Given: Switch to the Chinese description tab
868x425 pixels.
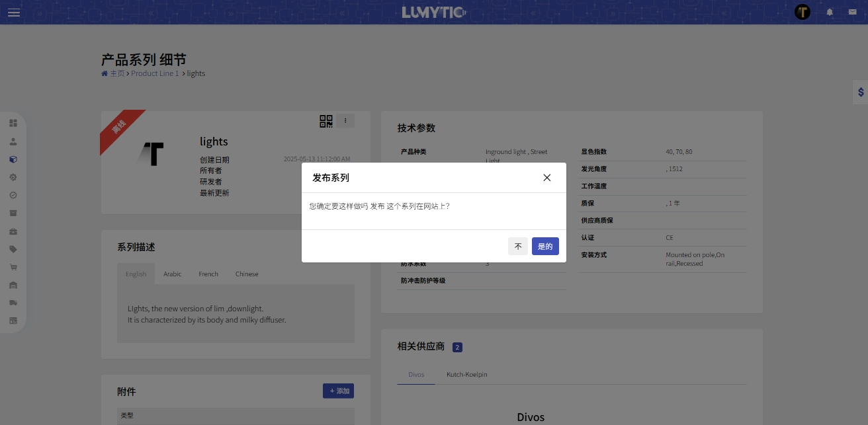Looking at the screenshot, I should pos(246,274).
